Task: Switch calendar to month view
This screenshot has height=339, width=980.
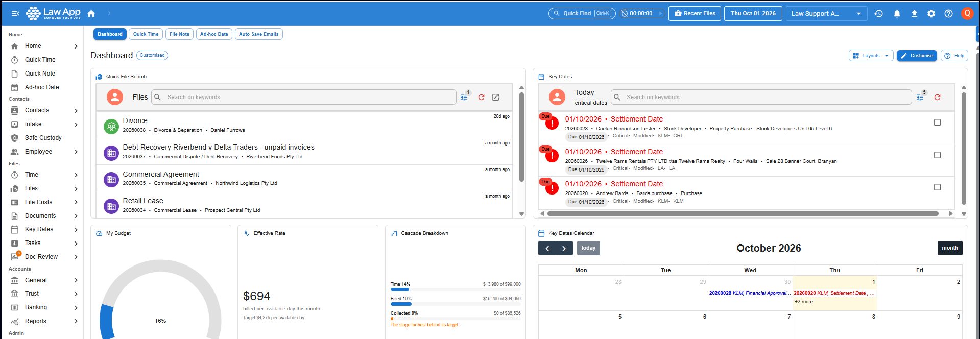Action: (x=950, y=248)
